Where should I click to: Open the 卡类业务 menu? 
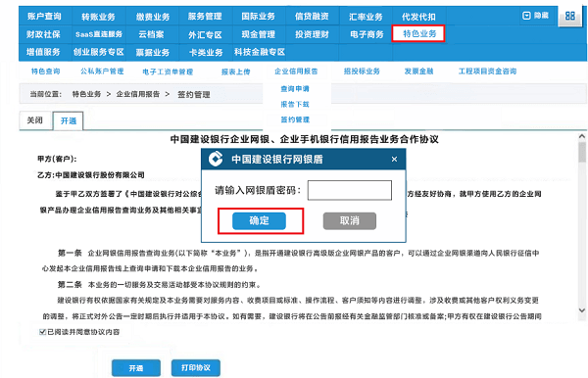pyautogui.click(x=206, y=52)
